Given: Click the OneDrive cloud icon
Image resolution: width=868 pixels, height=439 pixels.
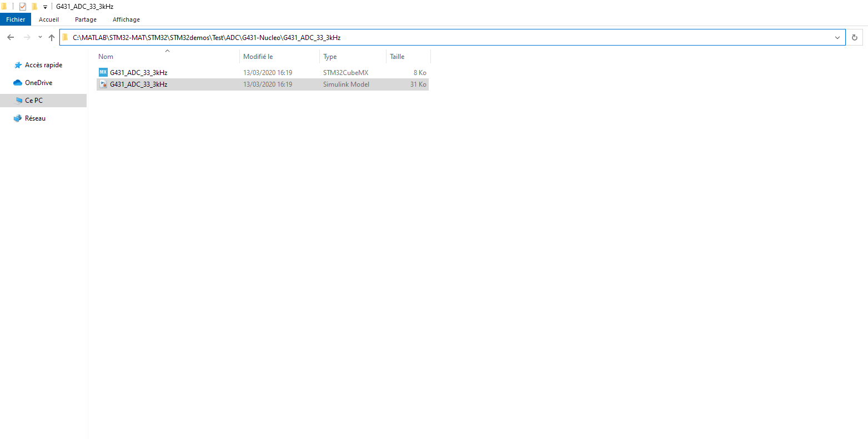Looking at the screenshot, I should coord(18,83).
